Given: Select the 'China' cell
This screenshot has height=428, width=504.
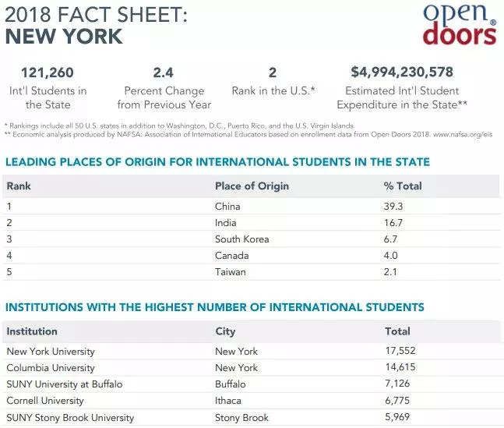Looking at the screenshot, I should (227, 207).
